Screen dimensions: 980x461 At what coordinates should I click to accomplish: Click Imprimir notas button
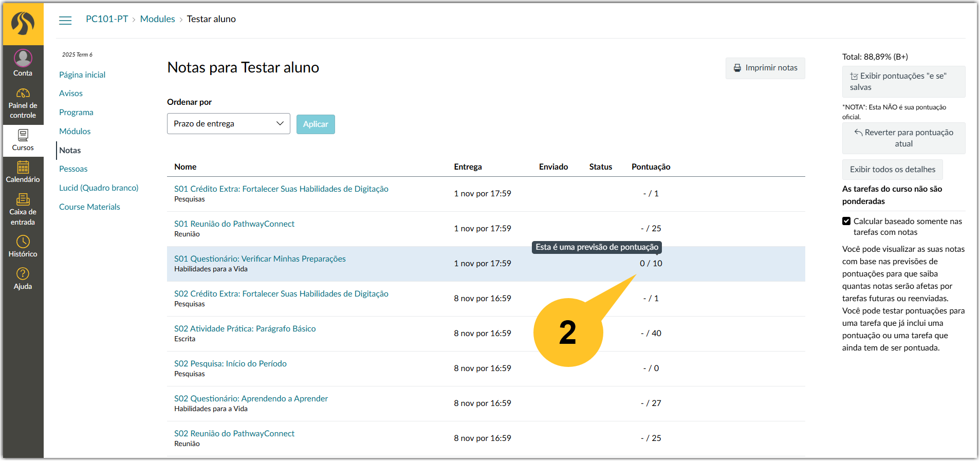point(765,68)
